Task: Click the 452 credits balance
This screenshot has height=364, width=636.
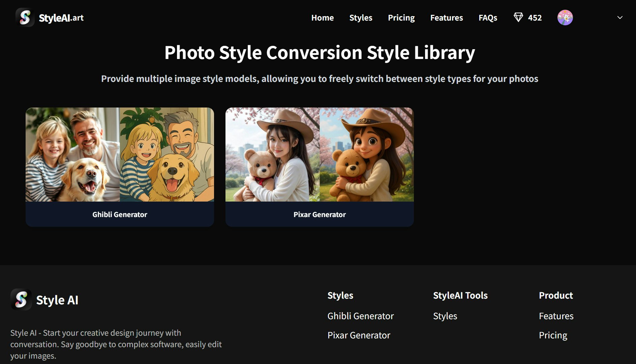Action: tap(535, 18)
